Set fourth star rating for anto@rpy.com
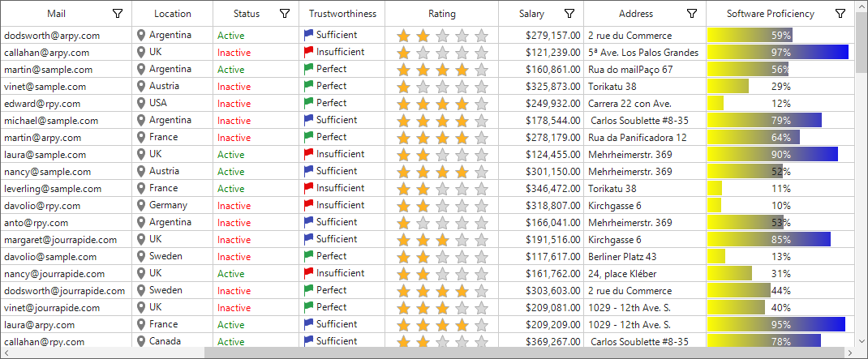Image resolution: width=868 pixels, height=359 pixels. click(x=462, y=223)
